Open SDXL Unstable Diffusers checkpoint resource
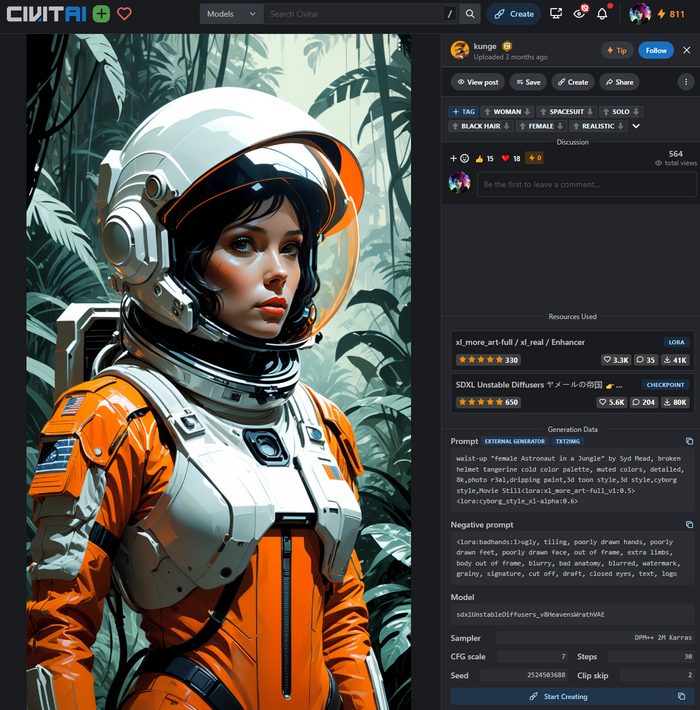 pyautogui.click(x=539, y=385)
